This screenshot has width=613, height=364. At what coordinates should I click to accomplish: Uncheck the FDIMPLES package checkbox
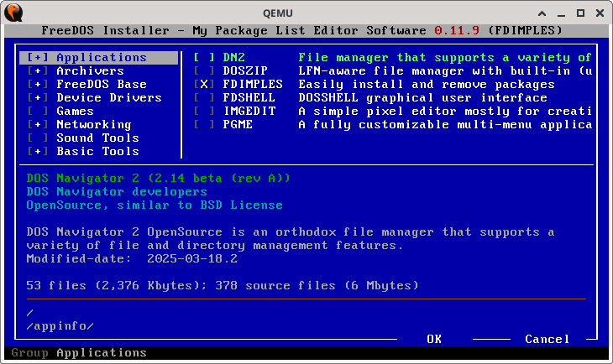click(204, 85)
